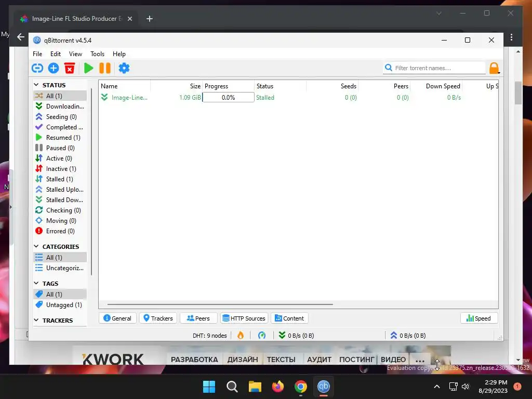Click the torrent list horizontal scrollbar
The image size is (532, 399).
click(220, 304)
